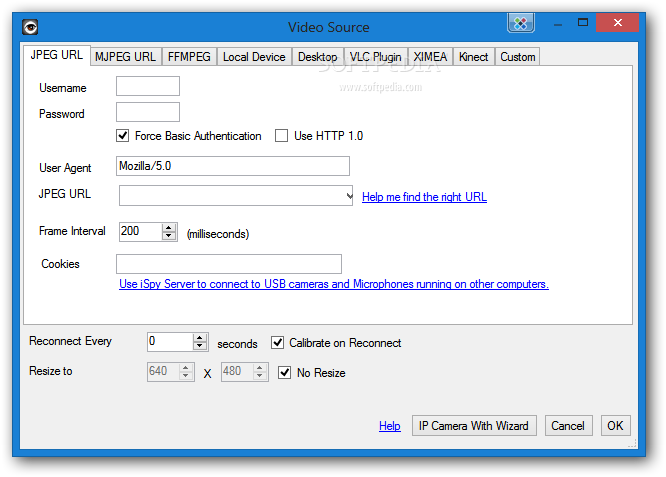Open the Help me find the right URL link
Viewport: 666px width, 477px height.
pos(424,197)
